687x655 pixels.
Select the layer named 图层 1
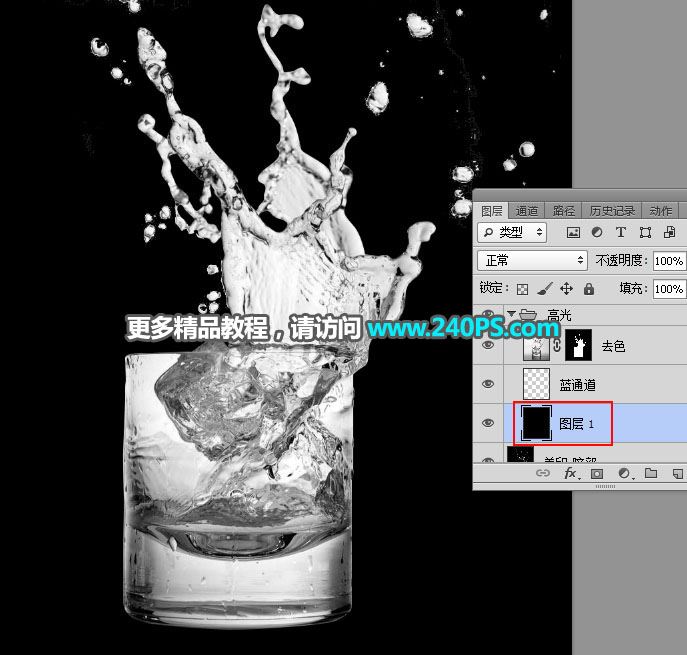pyautogui.click(x=576, y=424)
